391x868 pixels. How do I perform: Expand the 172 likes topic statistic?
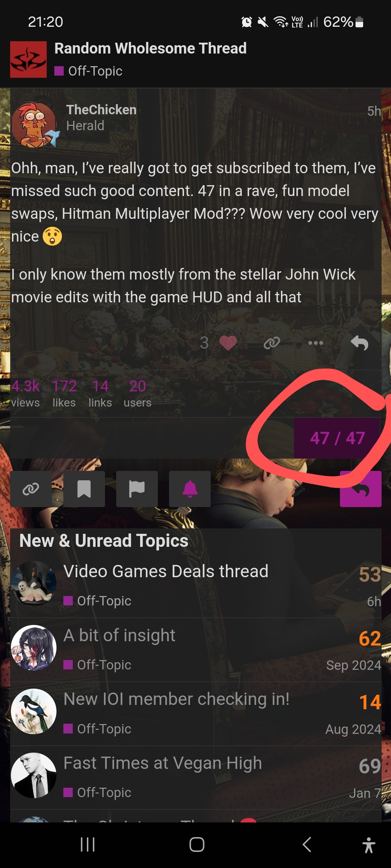tap(64, 393)
